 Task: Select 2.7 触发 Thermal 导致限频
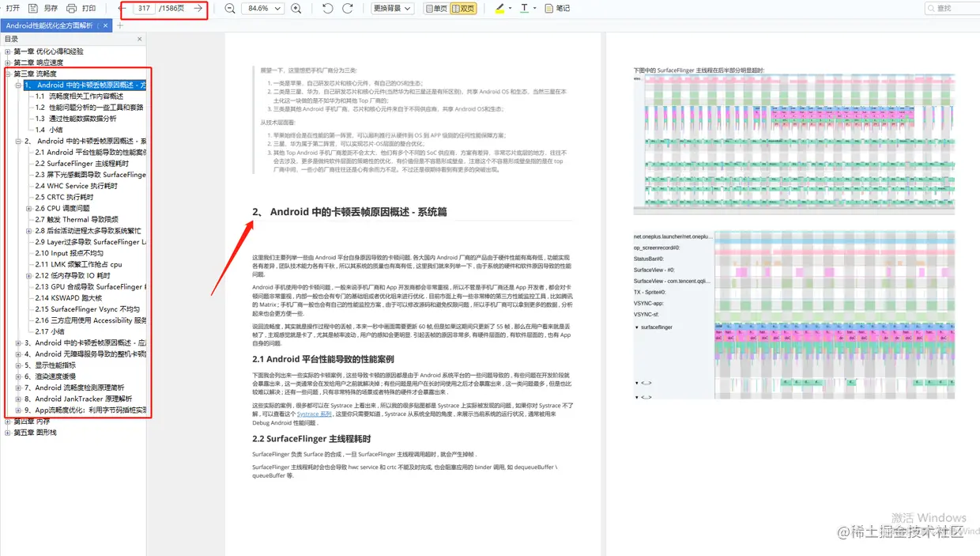(x=77, y=220)
